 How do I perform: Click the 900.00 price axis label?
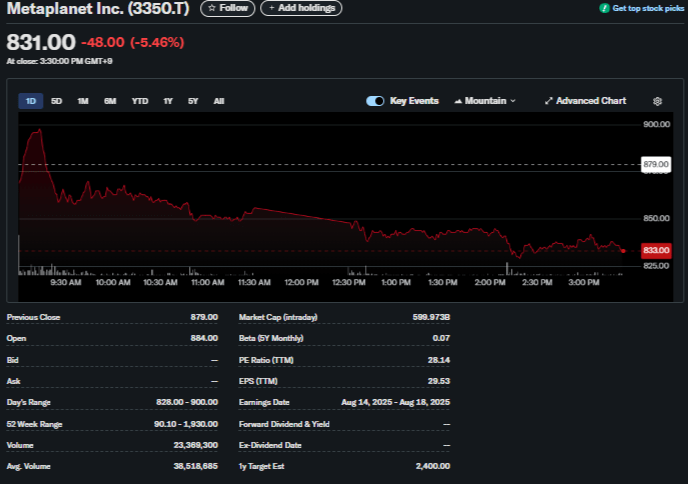point(656,125)
